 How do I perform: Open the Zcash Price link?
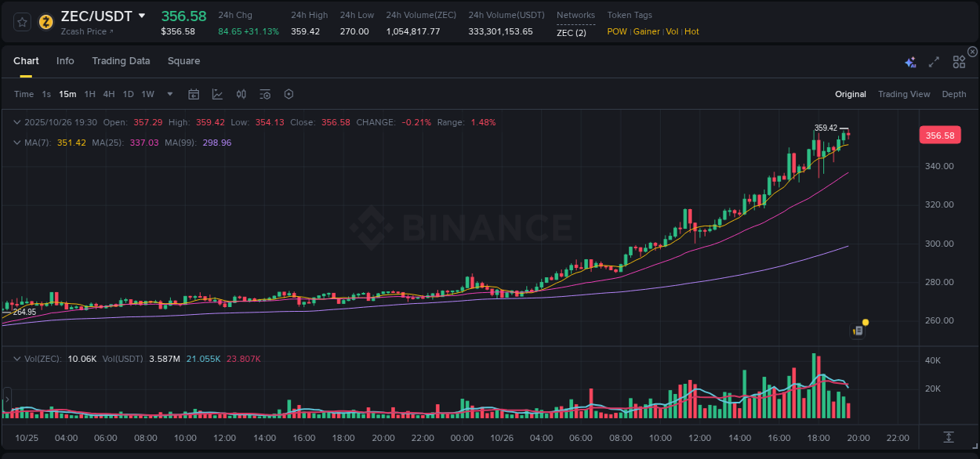coord(84,31)
